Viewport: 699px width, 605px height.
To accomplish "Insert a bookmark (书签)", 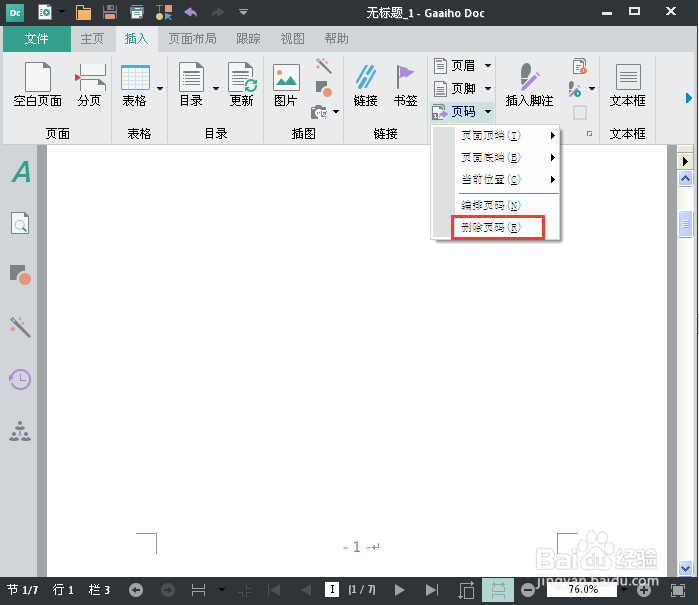I will click(x=405, y=85).
